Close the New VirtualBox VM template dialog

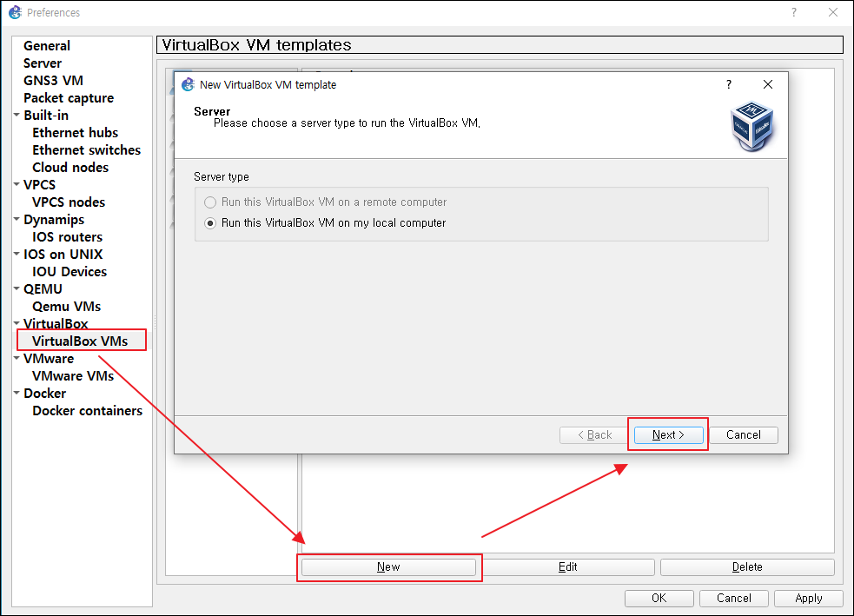tap(768, 84)
